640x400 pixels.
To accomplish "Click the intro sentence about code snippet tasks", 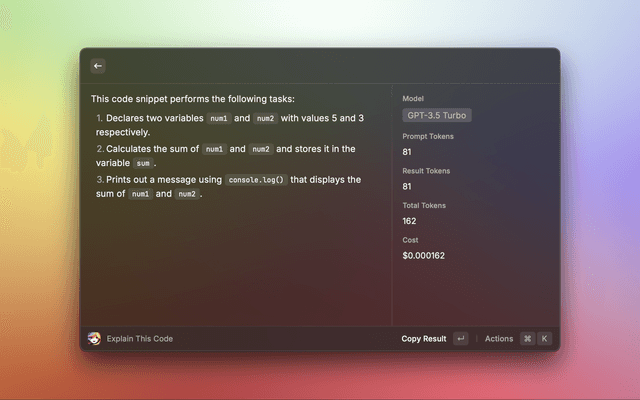I will [x=193, y=99].
